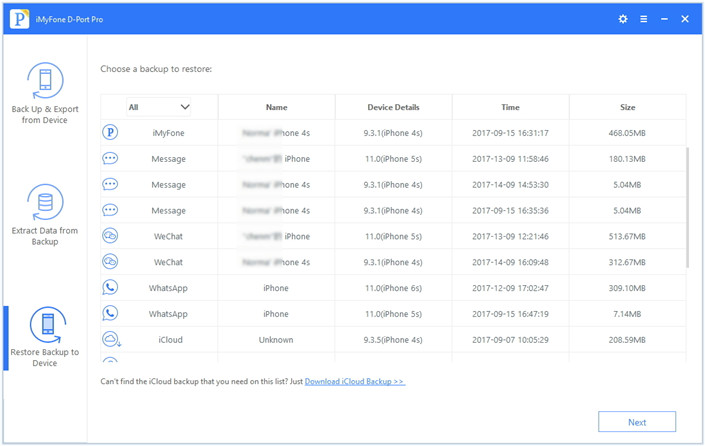Viewport: 705px width, 446px height.
Task: Open the Download iCloud Backup link
Action: click(355, 382)
